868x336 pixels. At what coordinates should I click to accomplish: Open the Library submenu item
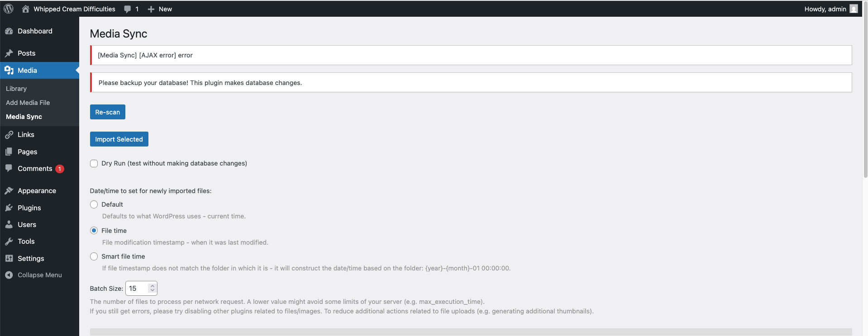(16, 89)
